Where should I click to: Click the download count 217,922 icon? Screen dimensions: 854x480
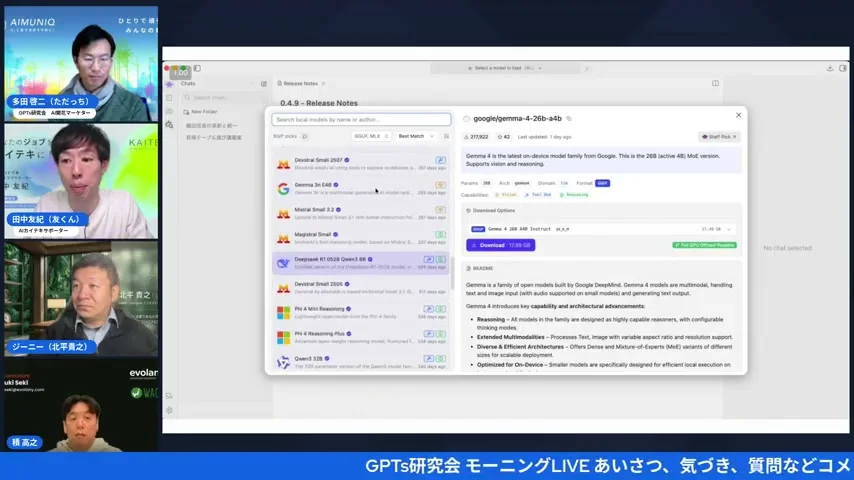click(466, 137)
